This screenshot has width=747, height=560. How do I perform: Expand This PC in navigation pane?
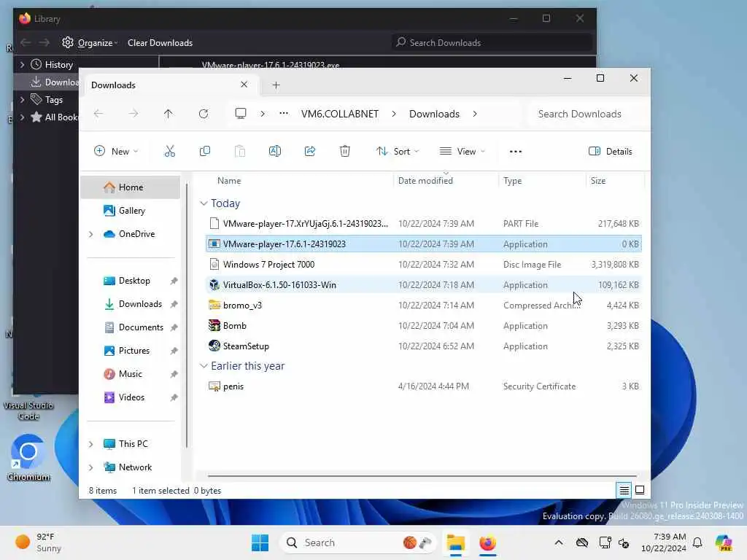[91, 444]
